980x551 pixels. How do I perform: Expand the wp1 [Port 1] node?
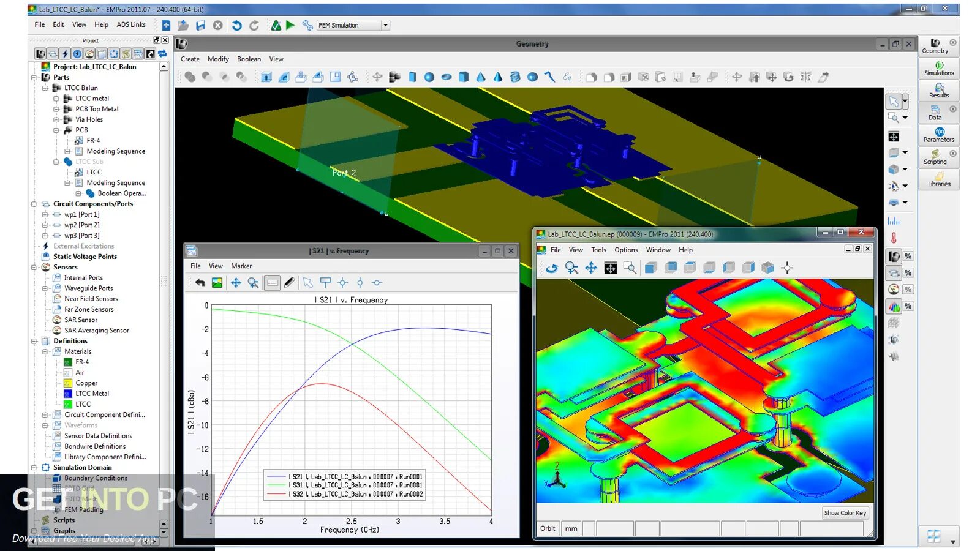(x=45, y=215)
